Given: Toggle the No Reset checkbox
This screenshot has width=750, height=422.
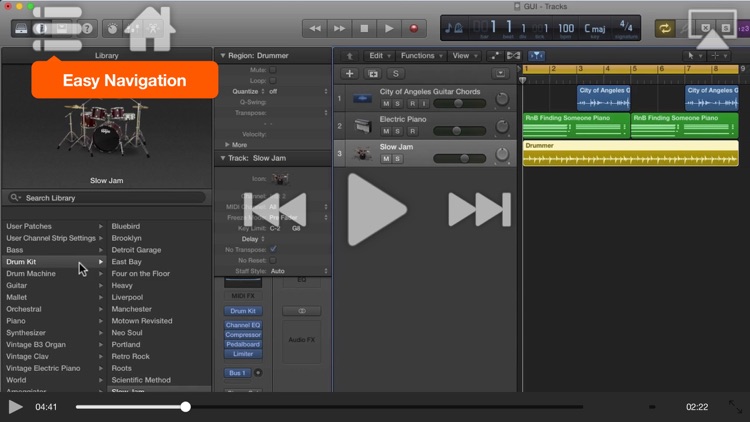Looking at the screenshot, I should (273, 260).
